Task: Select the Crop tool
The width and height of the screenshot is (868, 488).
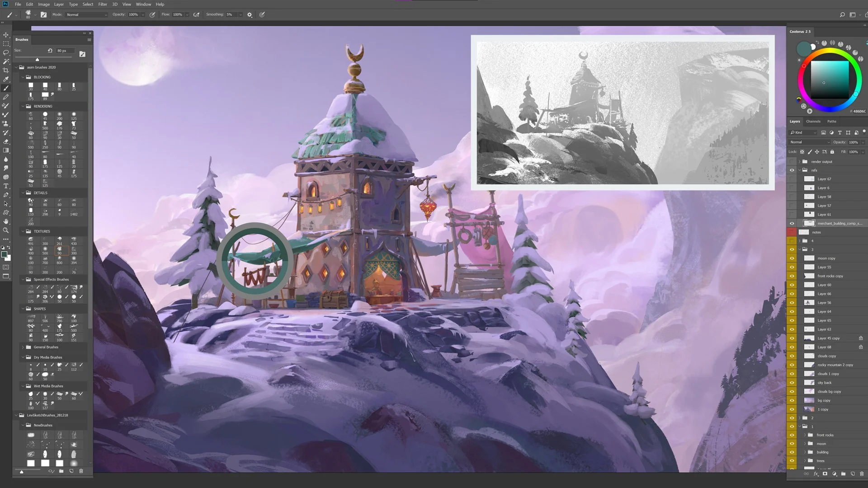Action: [x=6, y=70]
